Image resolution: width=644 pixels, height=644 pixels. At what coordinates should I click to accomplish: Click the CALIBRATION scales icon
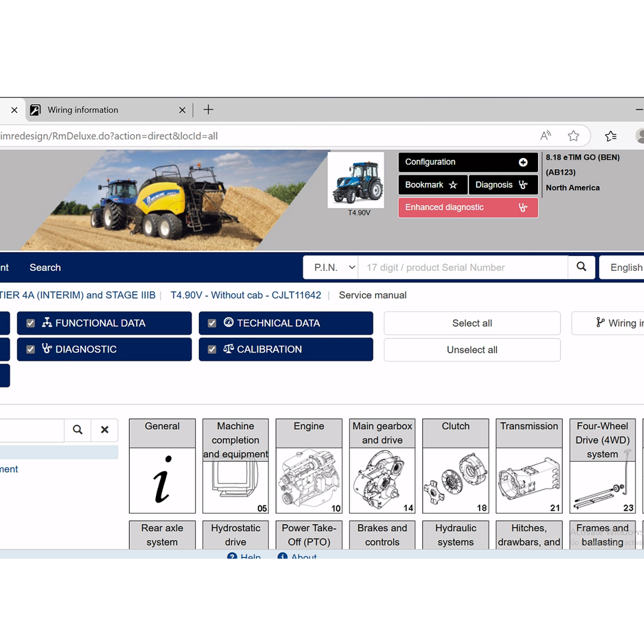229,349
